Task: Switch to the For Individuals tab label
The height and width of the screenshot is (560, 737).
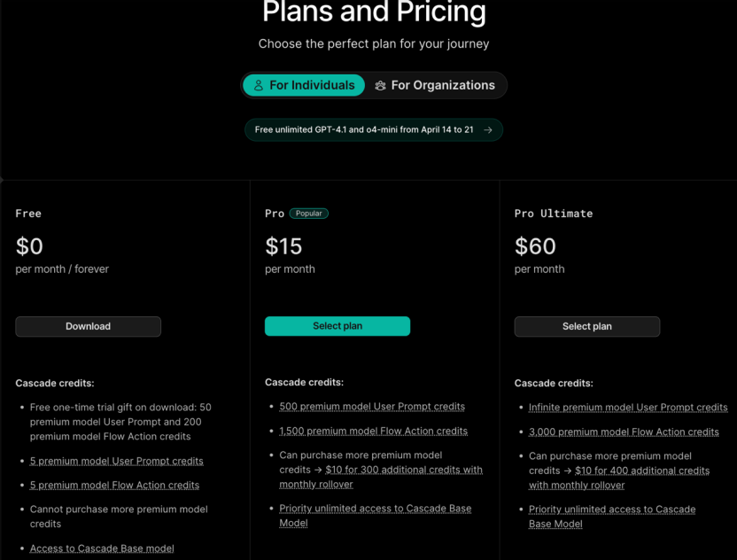Action: pos(312,86)
